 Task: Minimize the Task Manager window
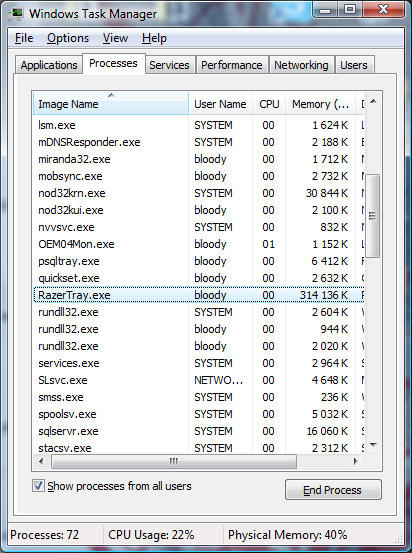click(325, 10)
